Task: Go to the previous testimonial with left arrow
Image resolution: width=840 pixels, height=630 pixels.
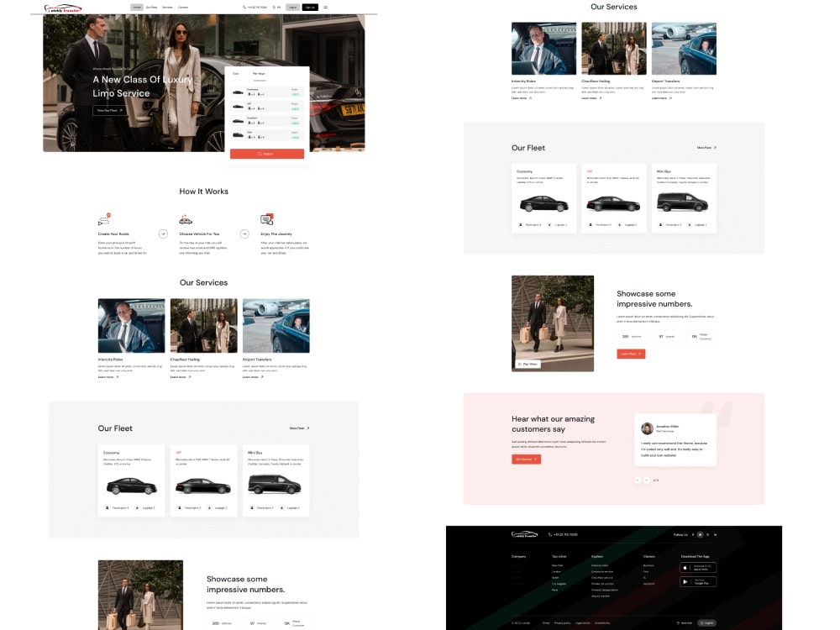Action: pos(638,480)
